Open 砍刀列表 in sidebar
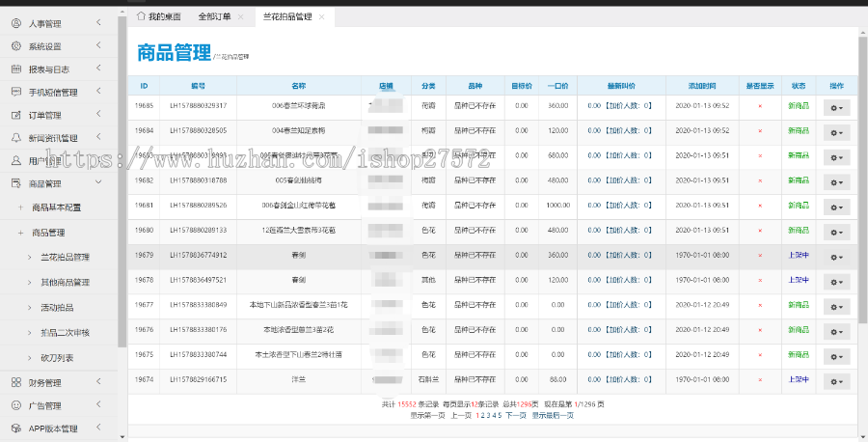The image size is (868, 442). coord(57,358)
